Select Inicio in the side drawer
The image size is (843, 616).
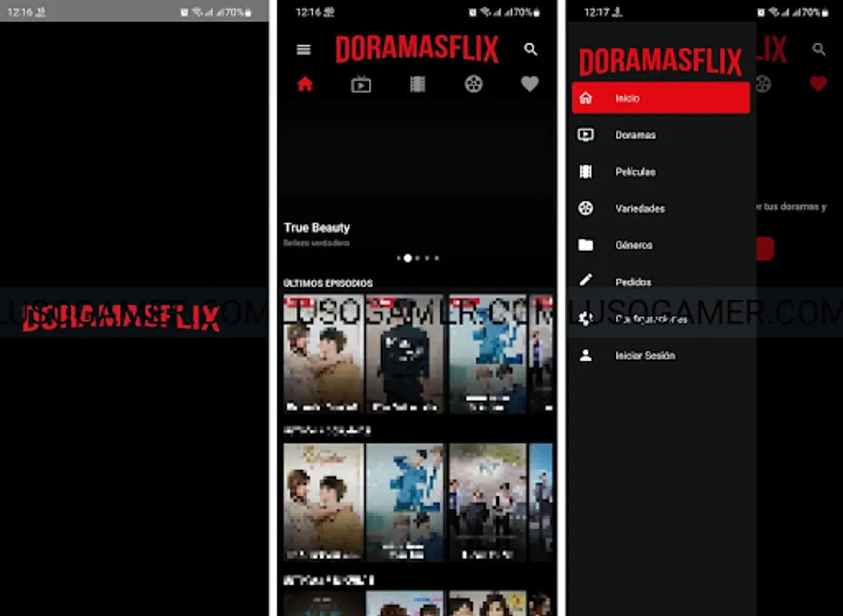(x=660, y=98)
